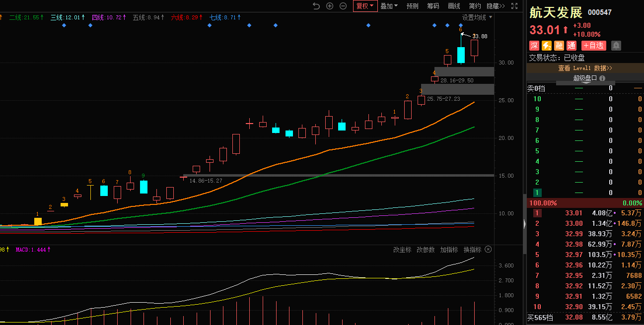Screen dimensions: 644x325
Task: Click the 通 stock connect badge
Action: (572, 46)
